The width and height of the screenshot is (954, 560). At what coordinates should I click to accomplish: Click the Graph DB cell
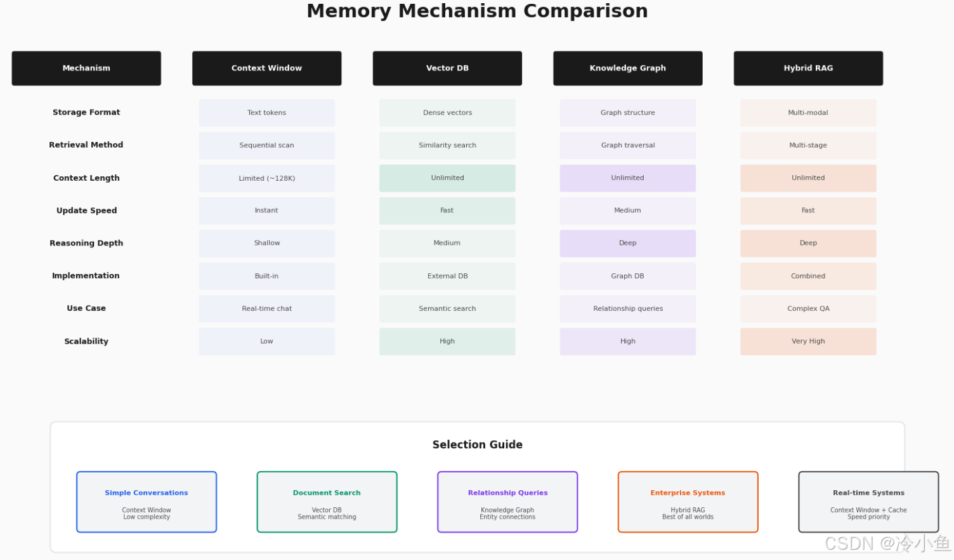(x=628, y=277)
